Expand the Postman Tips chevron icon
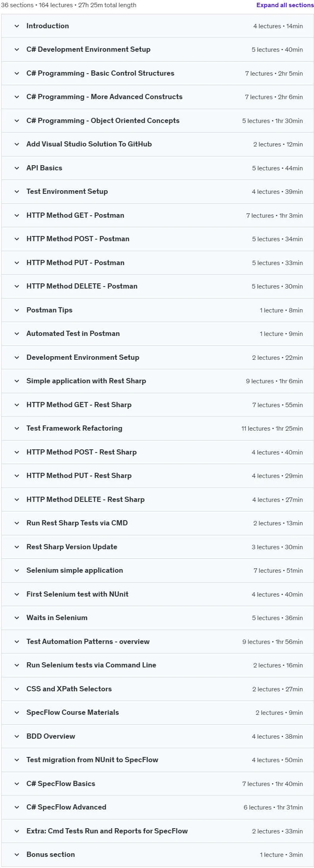Viewport: 314px width, 868px height. (x=17, y=310)
